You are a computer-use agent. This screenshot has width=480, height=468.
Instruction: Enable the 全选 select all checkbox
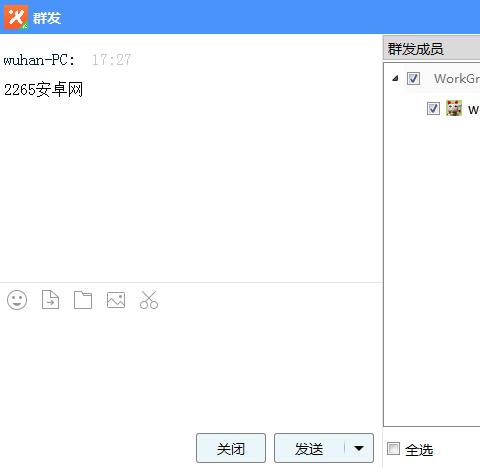393,448
